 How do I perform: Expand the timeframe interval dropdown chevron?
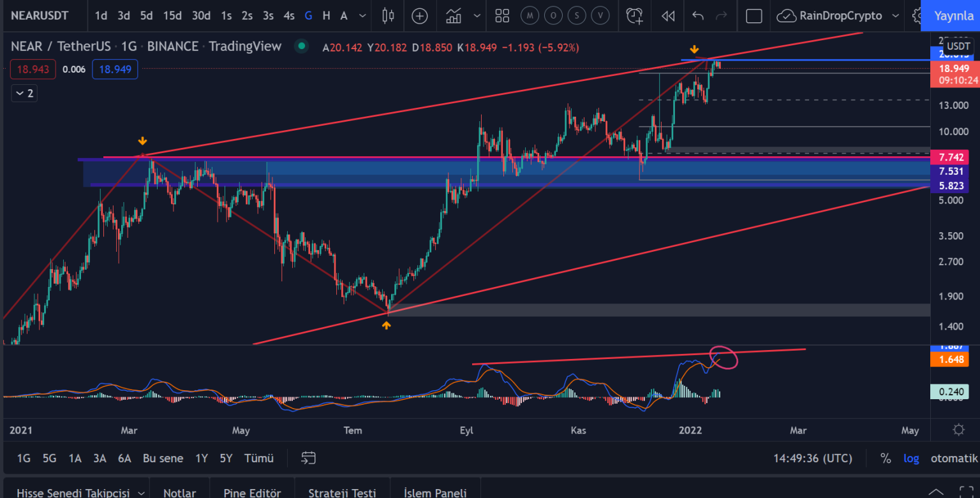[363, 16]
